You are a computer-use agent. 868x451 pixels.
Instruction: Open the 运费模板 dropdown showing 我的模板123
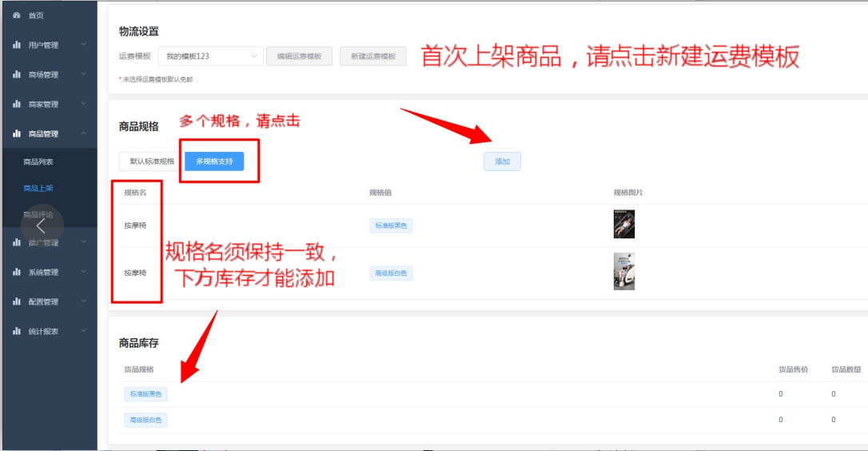coord(211,56)
